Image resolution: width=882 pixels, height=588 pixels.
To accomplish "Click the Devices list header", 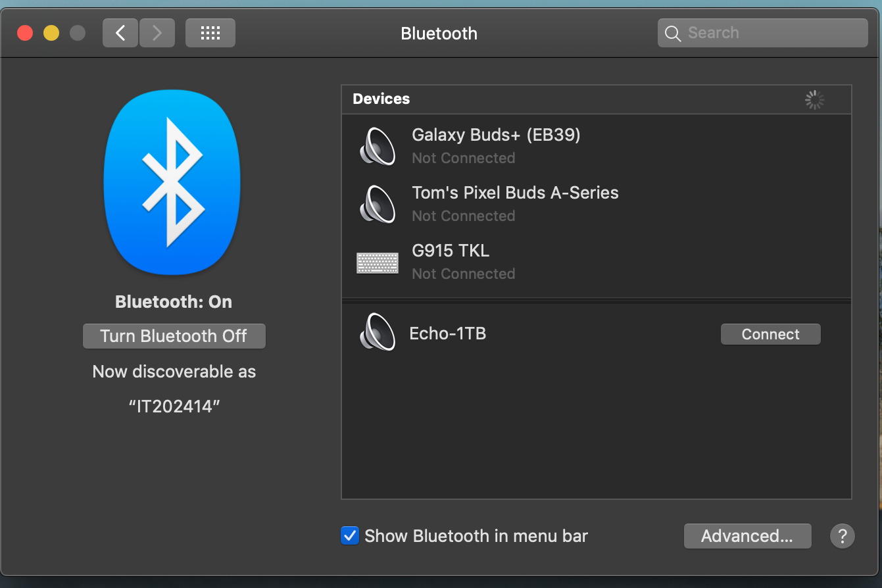I will (x=597, y=99).
